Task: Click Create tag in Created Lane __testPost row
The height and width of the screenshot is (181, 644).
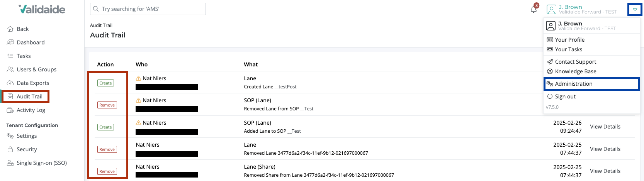Action: click(105, 83)
